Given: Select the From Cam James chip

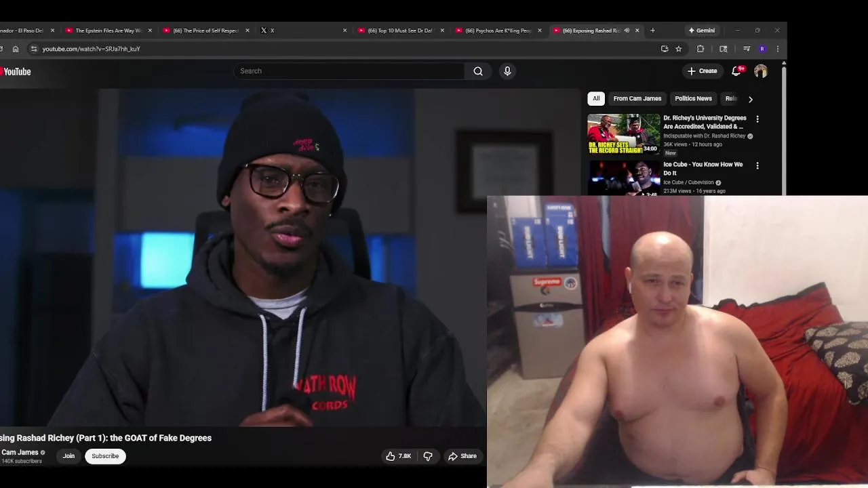Looking at the screenshot, I should (x=637, y=98).
